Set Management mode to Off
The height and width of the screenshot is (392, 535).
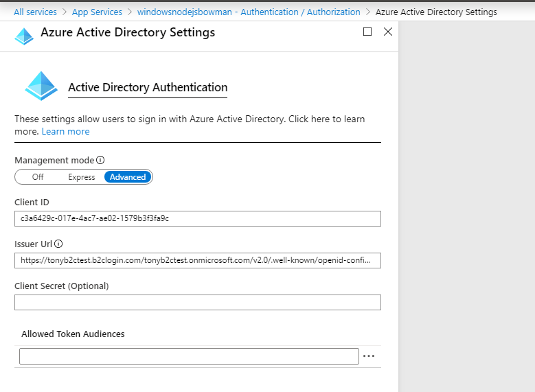(38, 176)
